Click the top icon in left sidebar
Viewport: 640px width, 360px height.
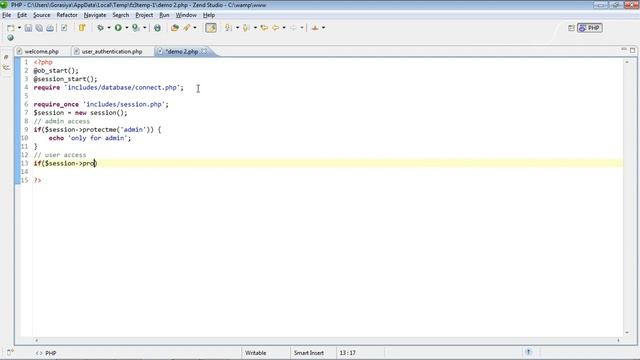tap(6, 58)
